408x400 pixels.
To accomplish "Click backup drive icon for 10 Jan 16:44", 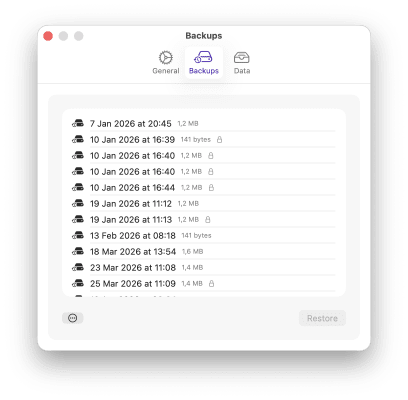I will tap(78, 188).
